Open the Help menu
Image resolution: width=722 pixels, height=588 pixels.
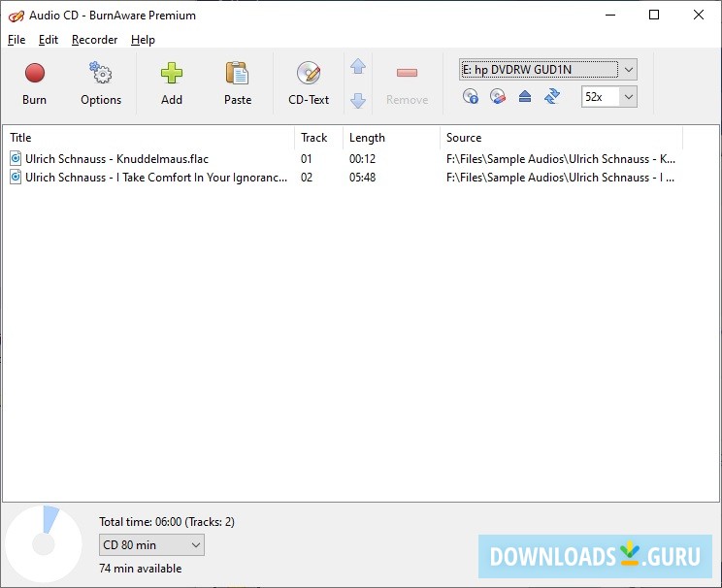coord(143,40)
